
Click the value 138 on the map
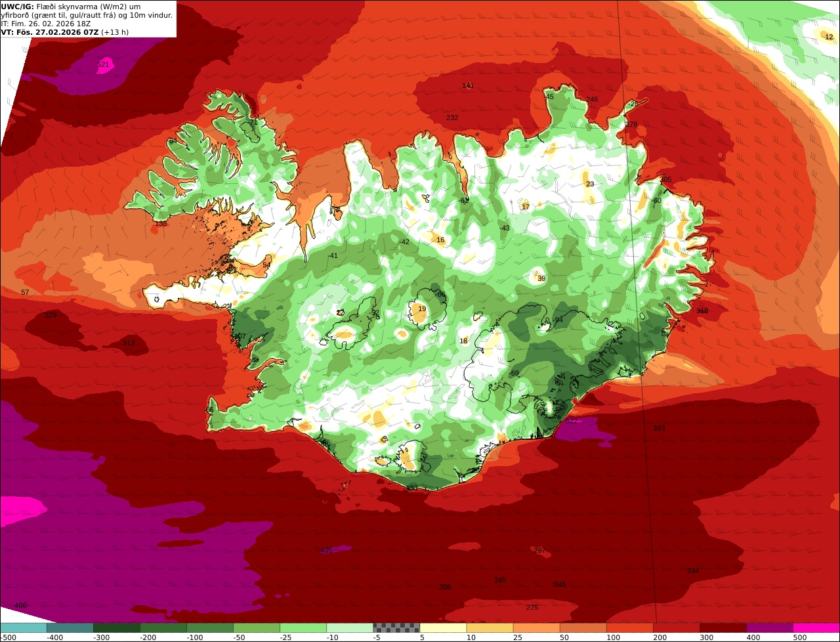161,223
